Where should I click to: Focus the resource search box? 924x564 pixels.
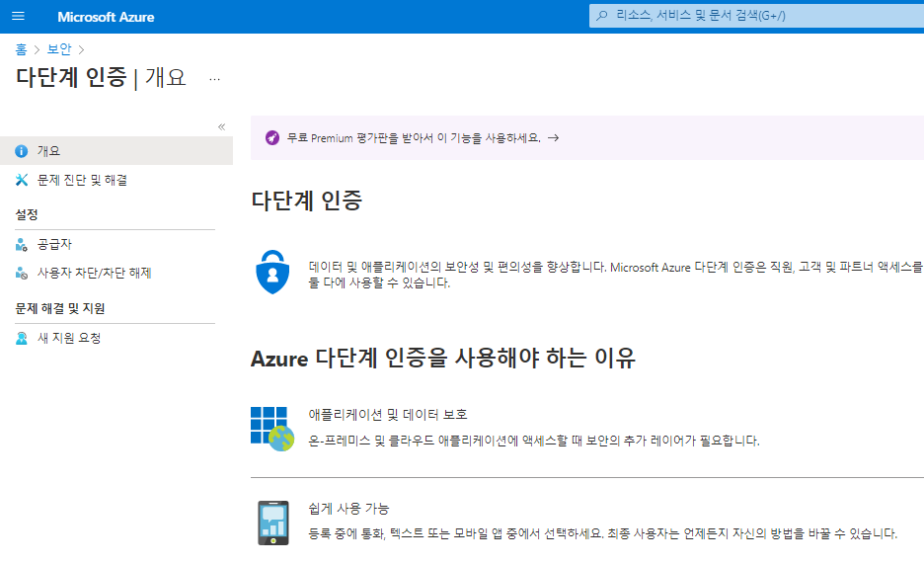[756, 16]
